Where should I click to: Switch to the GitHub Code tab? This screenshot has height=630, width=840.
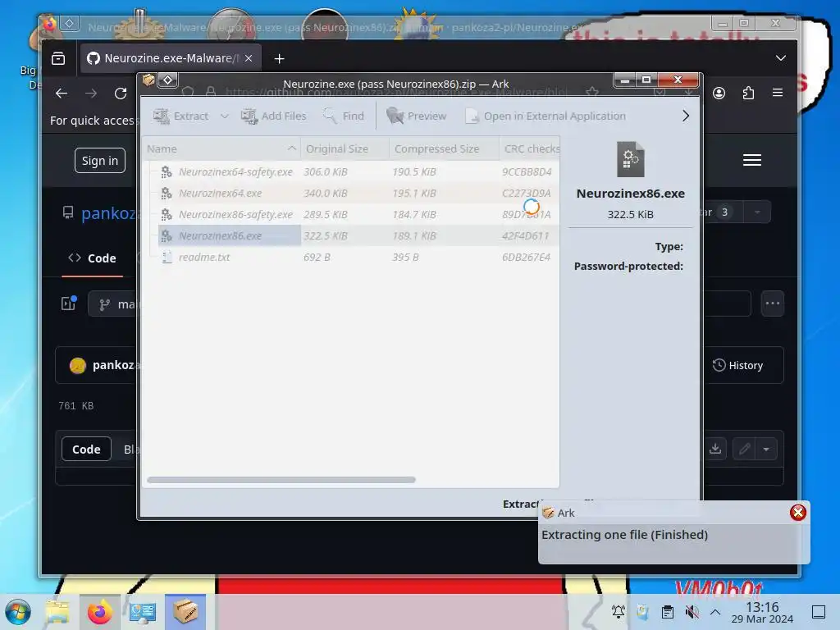(92, 258)
